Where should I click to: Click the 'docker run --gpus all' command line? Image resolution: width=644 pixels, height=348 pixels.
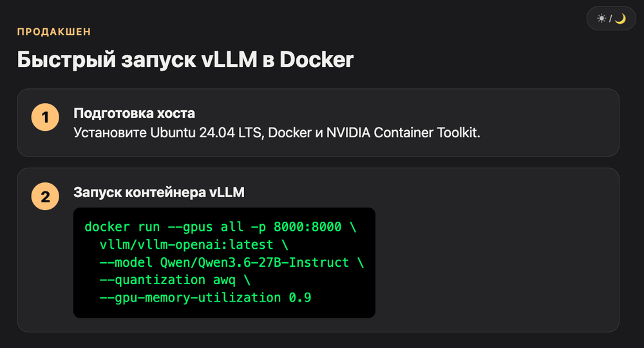[x=220, y=227]
